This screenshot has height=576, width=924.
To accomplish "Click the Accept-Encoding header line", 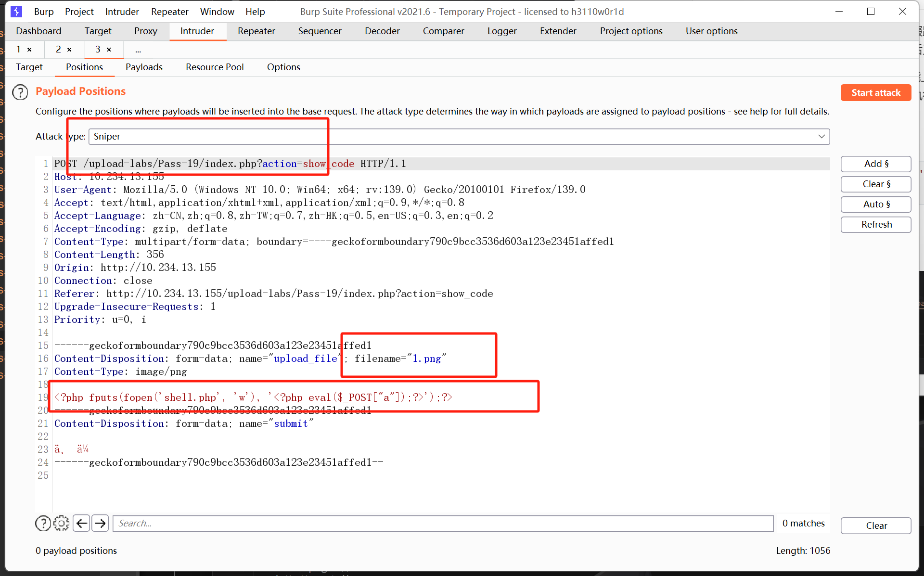I will 141,229.
